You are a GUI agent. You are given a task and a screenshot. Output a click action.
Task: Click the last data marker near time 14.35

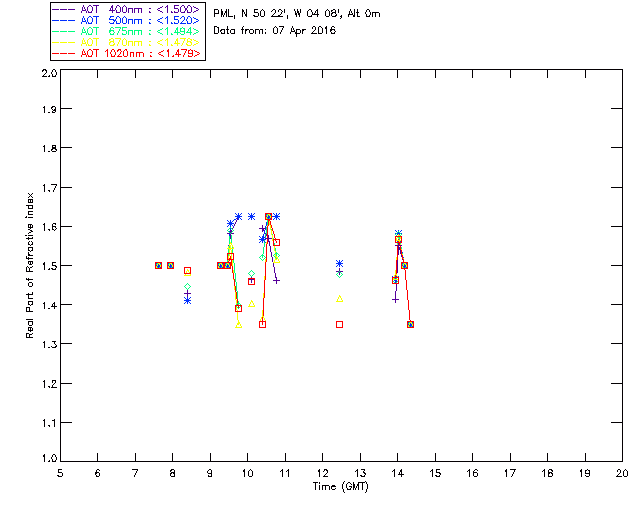411,325
